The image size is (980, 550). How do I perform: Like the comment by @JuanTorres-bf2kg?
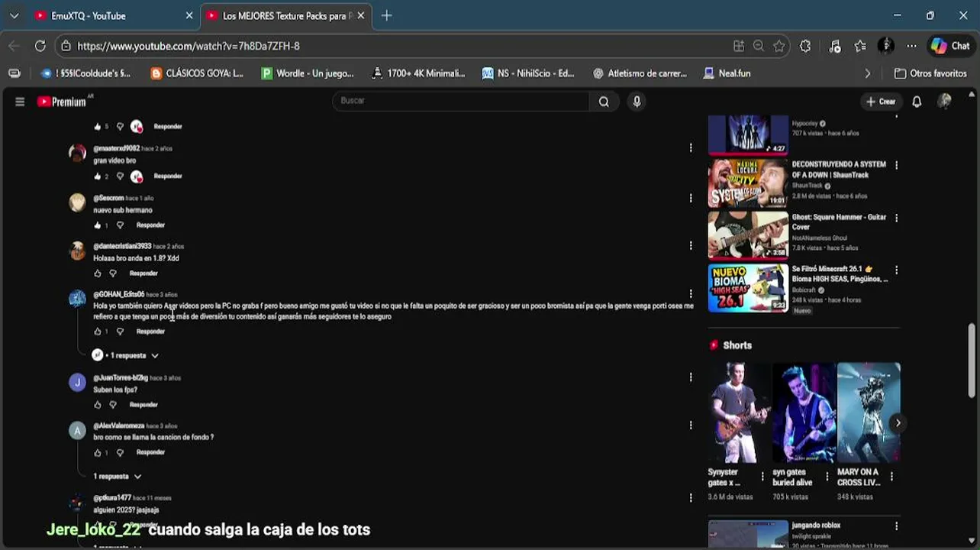point(97,405)
